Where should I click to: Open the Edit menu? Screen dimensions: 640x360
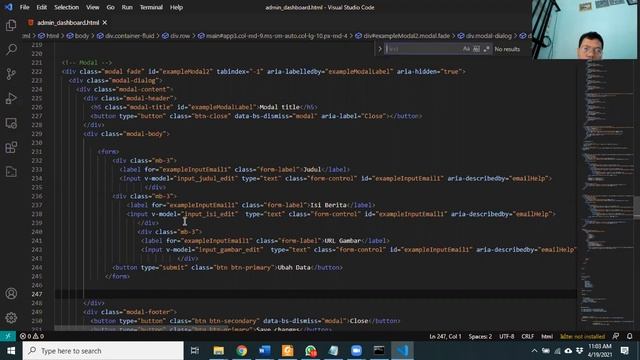pos(42,7)
